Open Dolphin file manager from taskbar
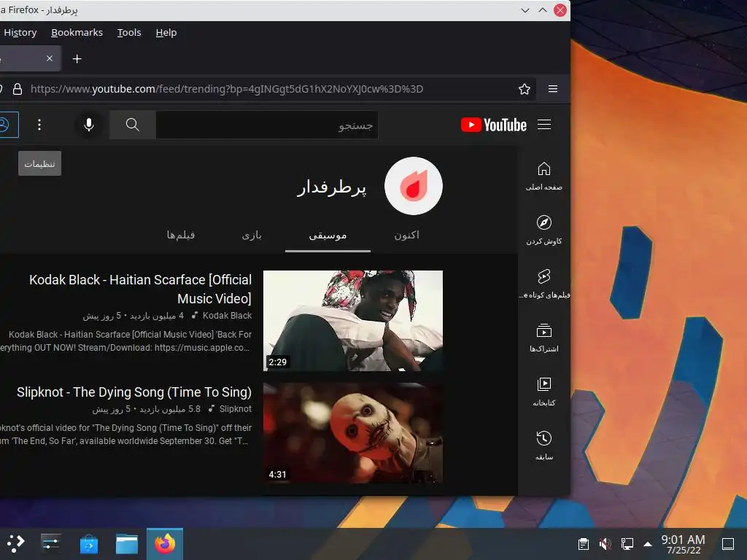Viewport: 747px width, 560px height. tap(127, 543)
